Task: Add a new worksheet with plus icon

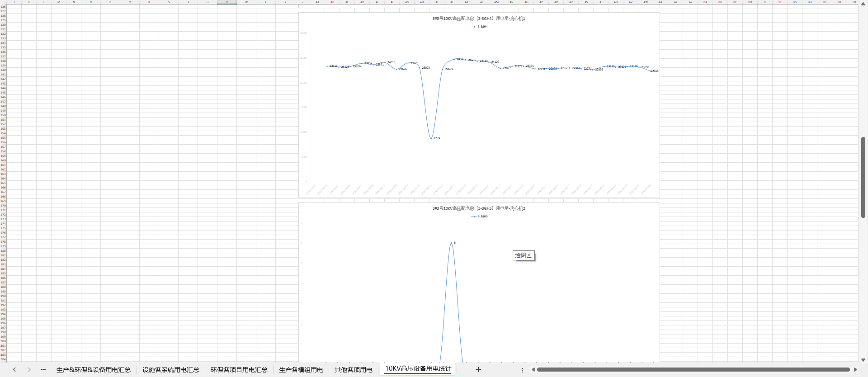Action: (478, 370)
